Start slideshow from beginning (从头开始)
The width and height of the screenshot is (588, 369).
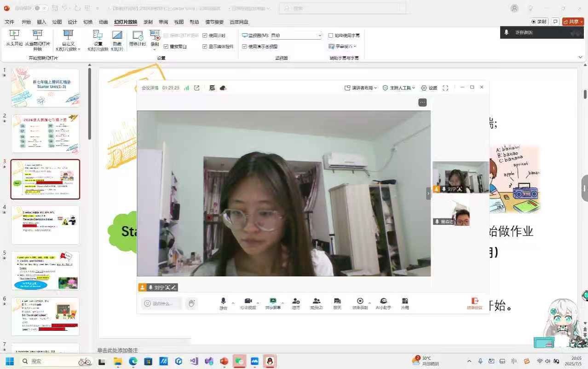point(14,37)
